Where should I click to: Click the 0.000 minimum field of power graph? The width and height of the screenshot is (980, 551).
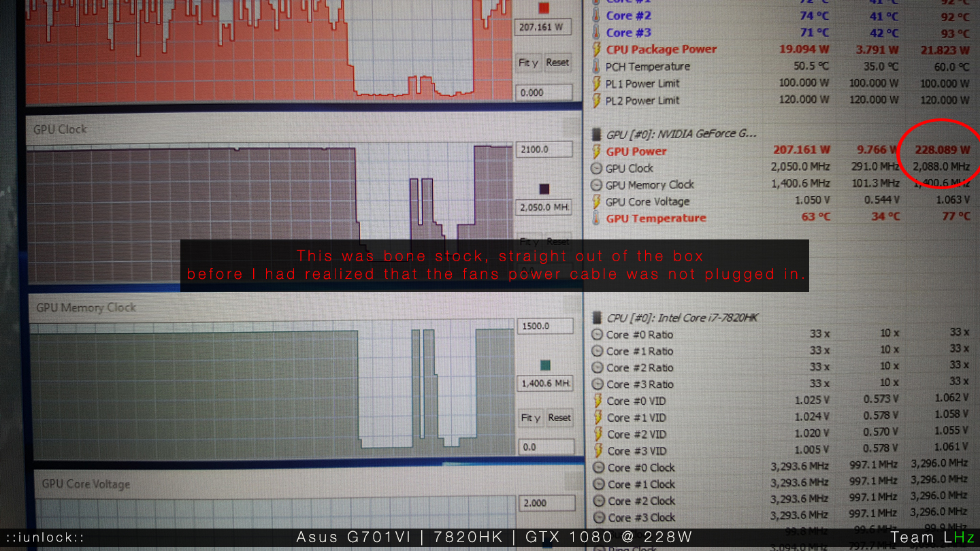pos(542,93)
